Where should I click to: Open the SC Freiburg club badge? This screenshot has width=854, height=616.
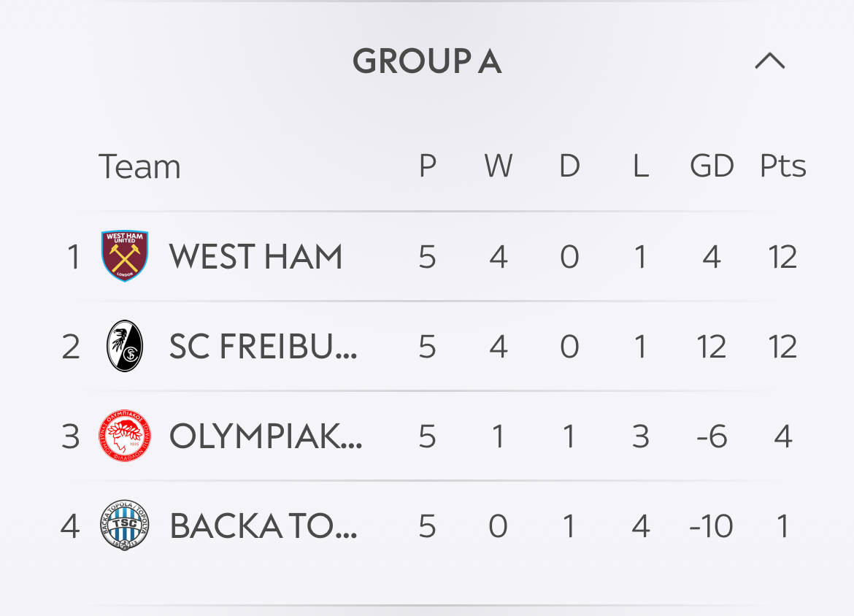tap(125, 346)
